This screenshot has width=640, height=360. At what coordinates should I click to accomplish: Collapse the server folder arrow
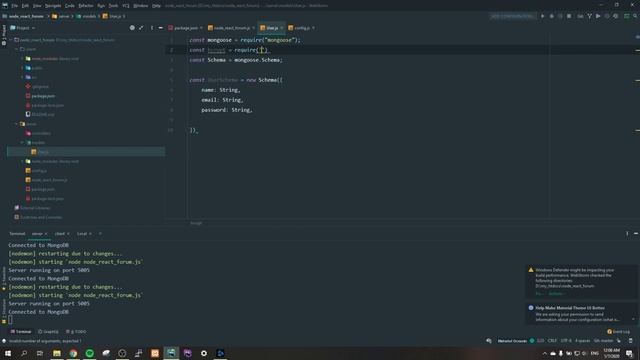click(x=17, y=124)
